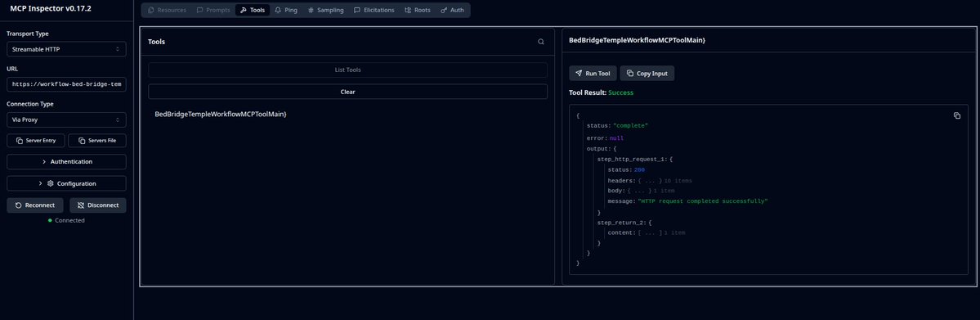Click the error null value
The height and width of the screenshot is (320, 980).
pos(616,138)
